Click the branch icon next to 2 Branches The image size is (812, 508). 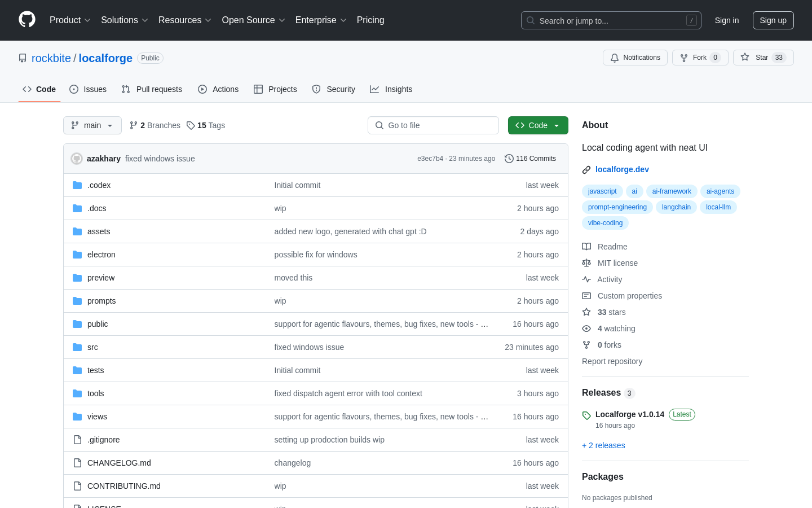coord(134,125)
